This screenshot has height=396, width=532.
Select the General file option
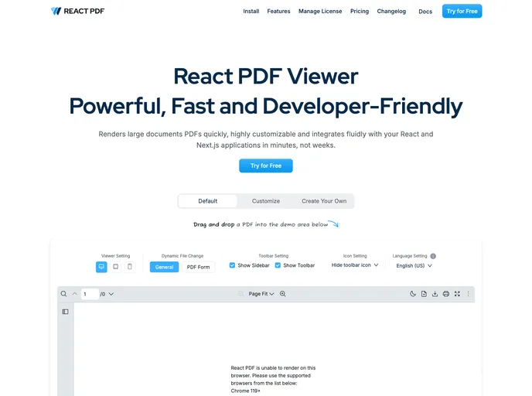point(164,267)
